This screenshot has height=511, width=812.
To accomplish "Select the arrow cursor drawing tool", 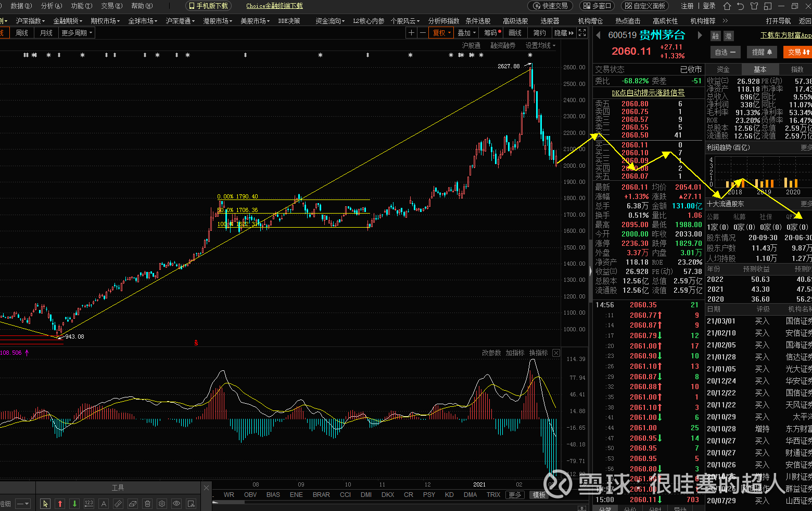I will (x=45, y=504).
